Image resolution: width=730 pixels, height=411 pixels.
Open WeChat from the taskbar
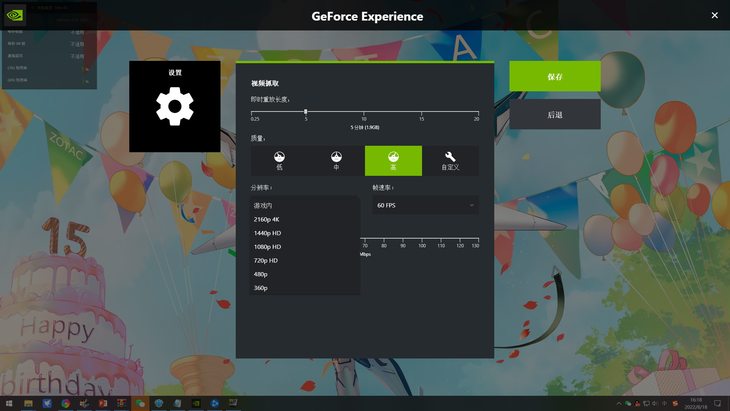pos(140,403)
